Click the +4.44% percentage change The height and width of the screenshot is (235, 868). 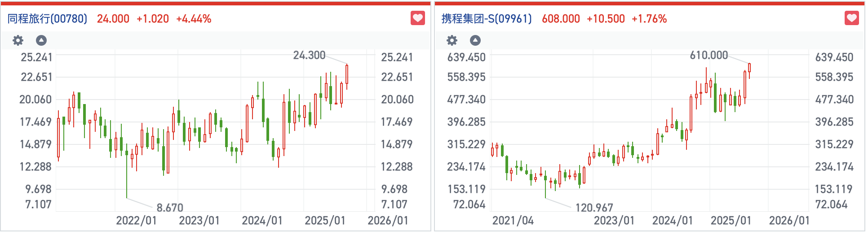point(194,19)
